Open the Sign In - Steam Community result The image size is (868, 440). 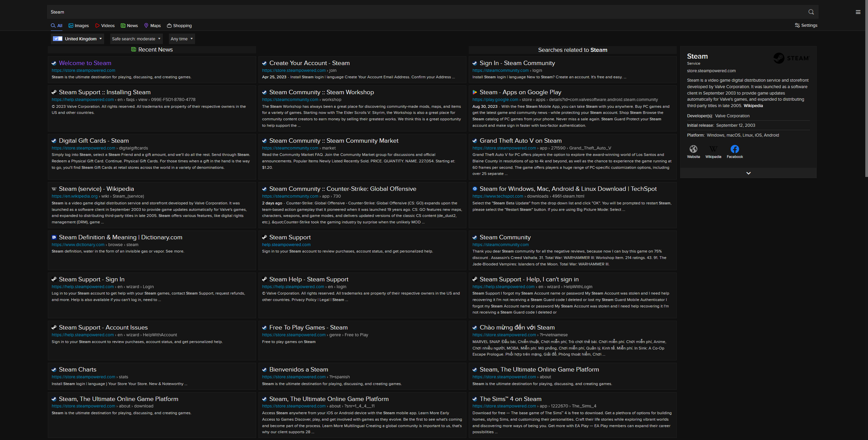pos(517,63)
